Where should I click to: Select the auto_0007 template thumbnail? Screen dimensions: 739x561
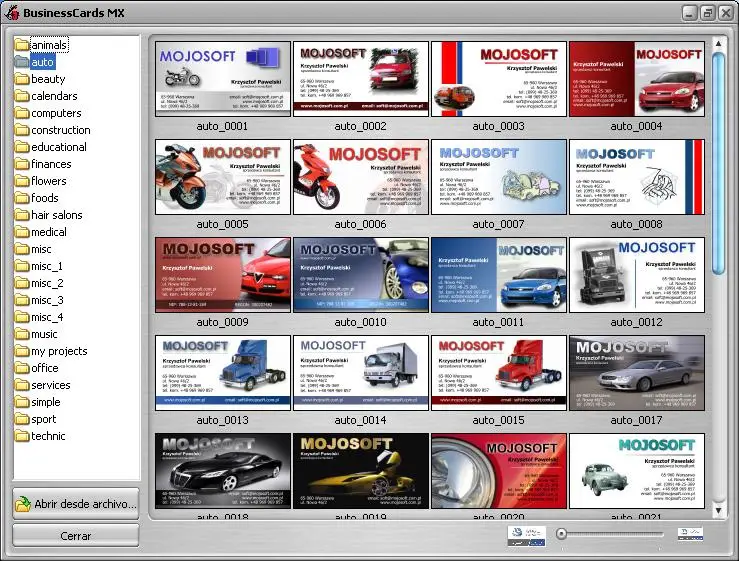499,177
